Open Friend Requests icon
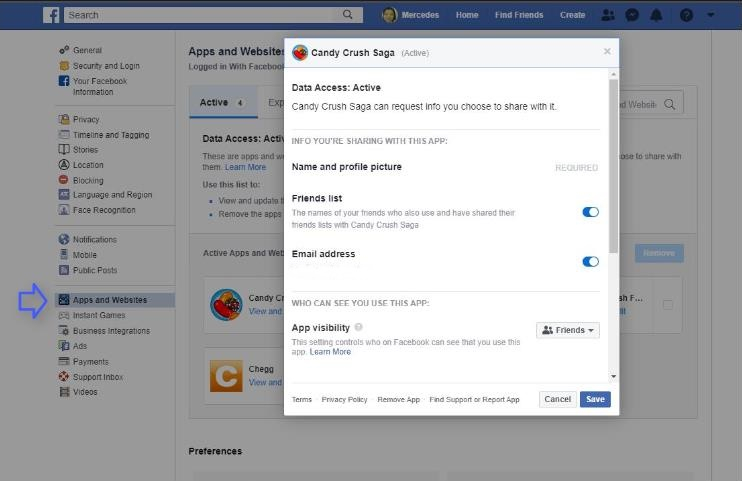Screen dimensions: 742x481 pos(608,15)
